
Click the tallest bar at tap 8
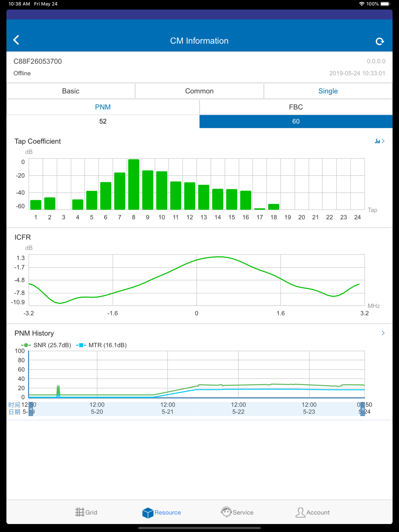(134, 184)
